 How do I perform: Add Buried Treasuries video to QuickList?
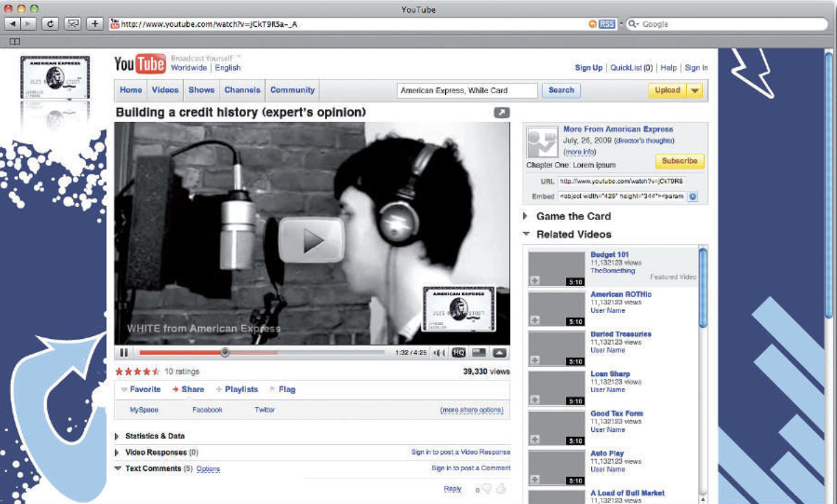(535, 360)
